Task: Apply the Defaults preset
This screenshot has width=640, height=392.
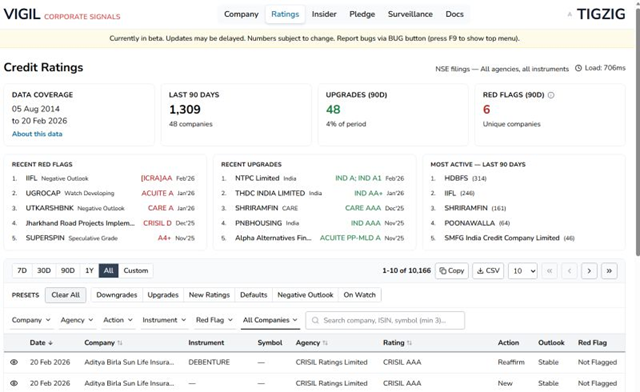Action: click(x=253, y=295)
